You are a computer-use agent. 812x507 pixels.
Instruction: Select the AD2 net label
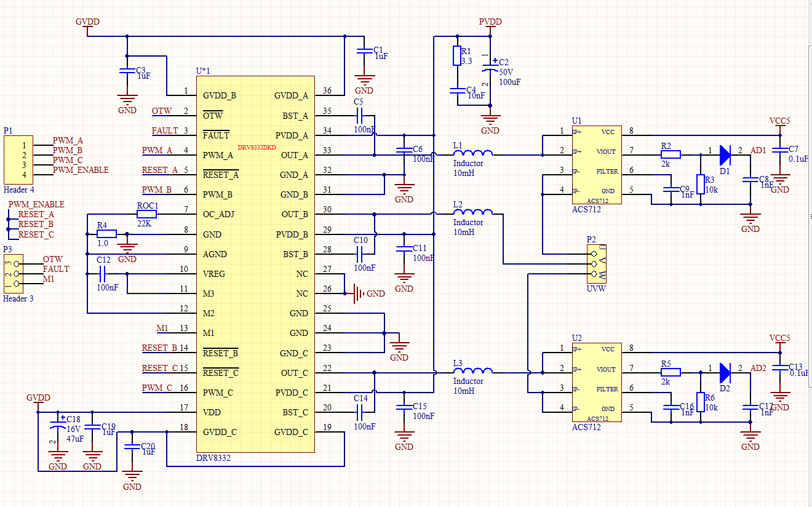tap(758, 368)
